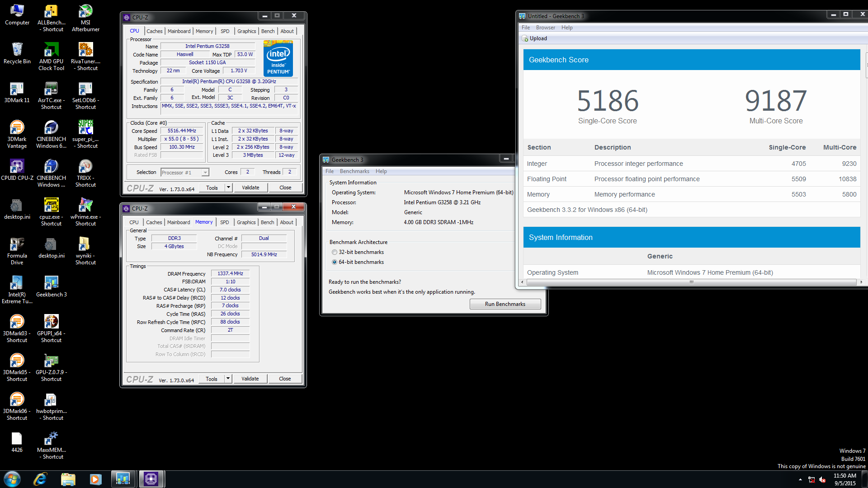
Task: Launch Intel Extreme Tuning icon
Action: tap(17, 290)
